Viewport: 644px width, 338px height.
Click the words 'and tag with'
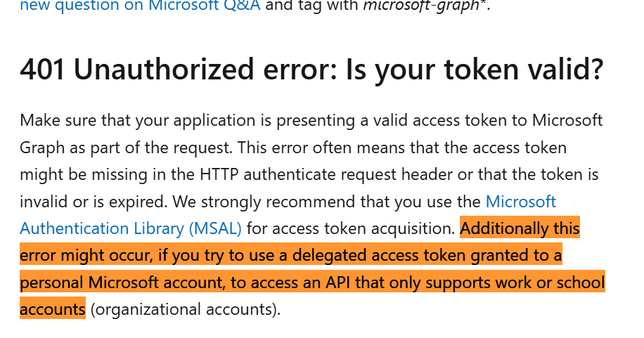click(x=311, y=6)
